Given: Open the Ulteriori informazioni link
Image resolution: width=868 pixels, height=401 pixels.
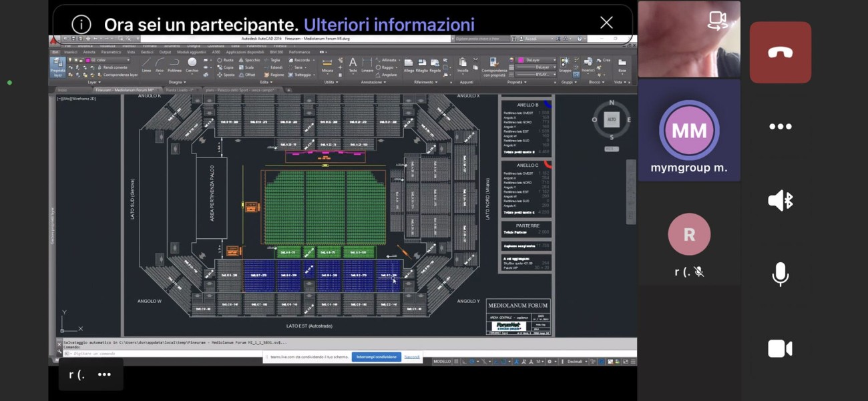Looking at the screenshot, I should pyautogui.click(x=389, y=25).
